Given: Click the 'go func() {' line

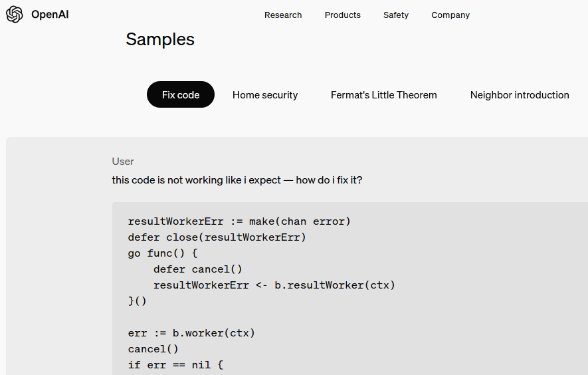Looking at the screenshot, I should click(x=163, y=253).
